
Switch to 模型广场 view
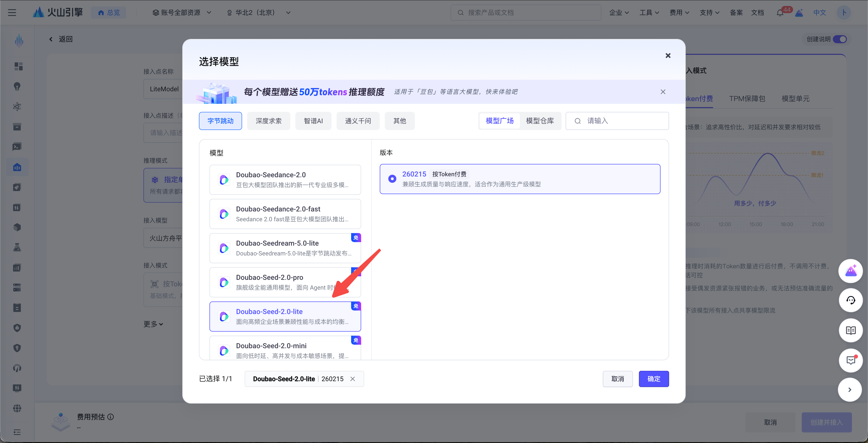tap(500, 121)
